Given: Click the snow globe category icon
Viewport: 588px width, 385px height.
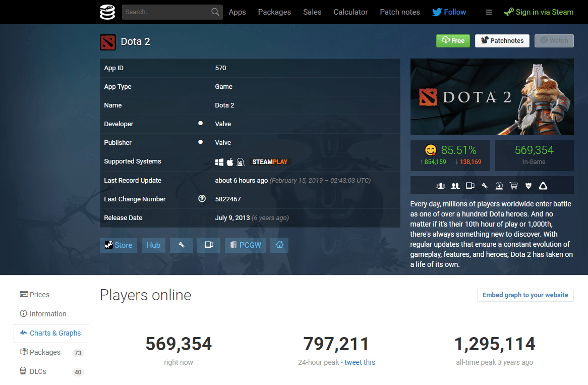Looking at the screenshot, I should [499, 186].
